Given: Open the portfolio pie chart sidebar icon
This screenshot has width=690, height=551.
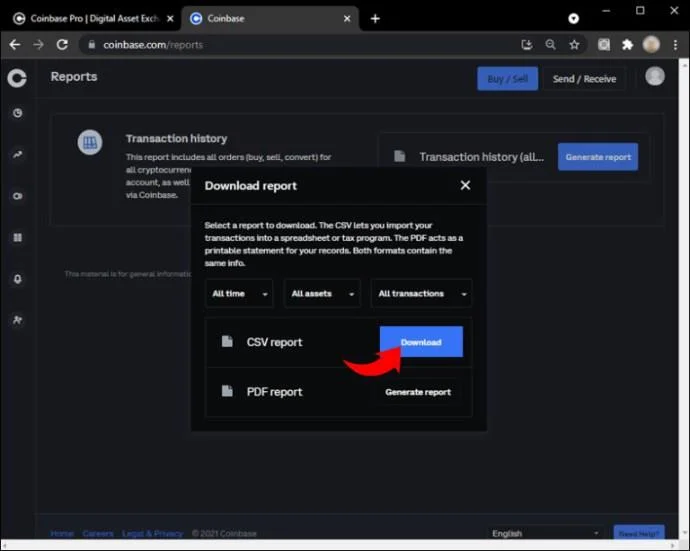Looking at the screenshot, I should (x=18, y=113).
